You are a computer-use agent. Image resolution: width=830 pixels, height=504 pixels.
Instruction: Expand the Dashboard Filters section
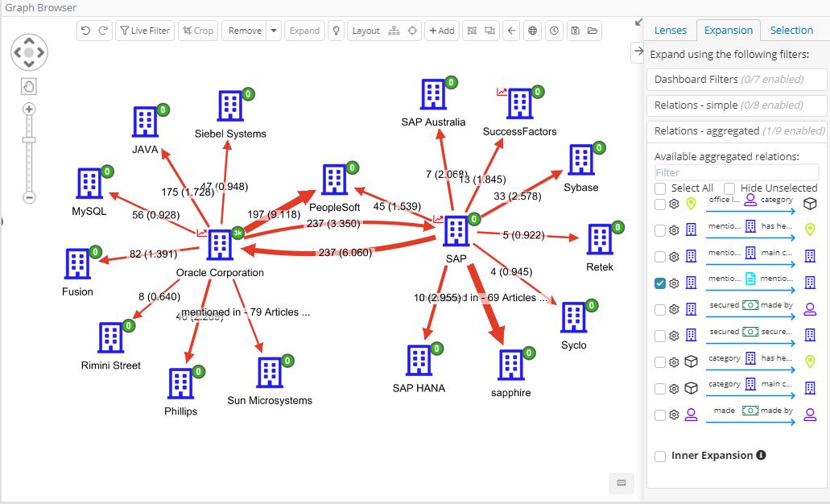coord(737,80)
